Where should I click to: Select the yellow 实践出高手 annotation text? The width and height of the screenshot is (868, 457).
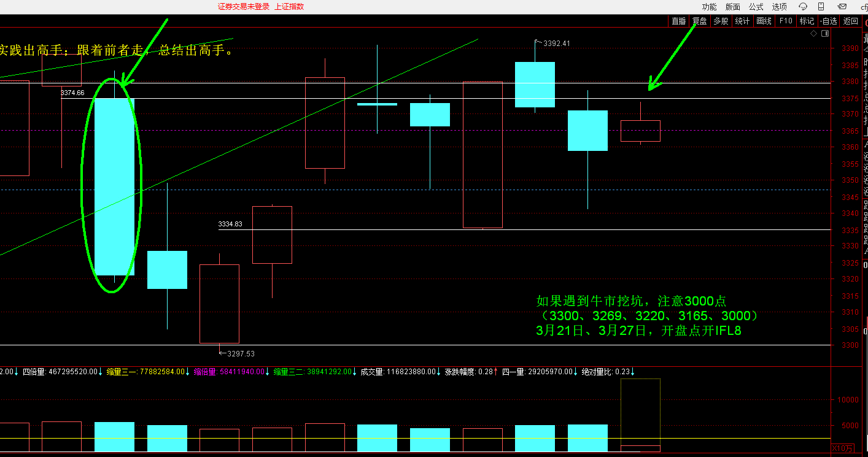[x=117, y=50]
